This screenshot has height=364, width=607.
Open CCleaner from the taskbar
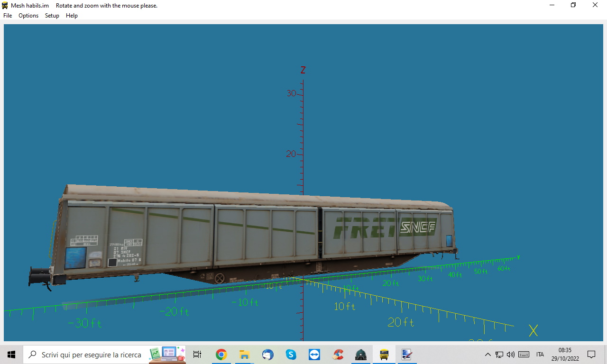tap(338, 355)
